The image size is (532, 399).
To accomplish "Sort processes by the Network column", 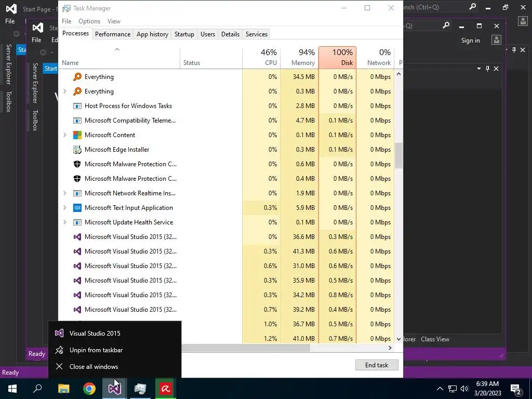I will pyautogui.click(x=375, y=57).
